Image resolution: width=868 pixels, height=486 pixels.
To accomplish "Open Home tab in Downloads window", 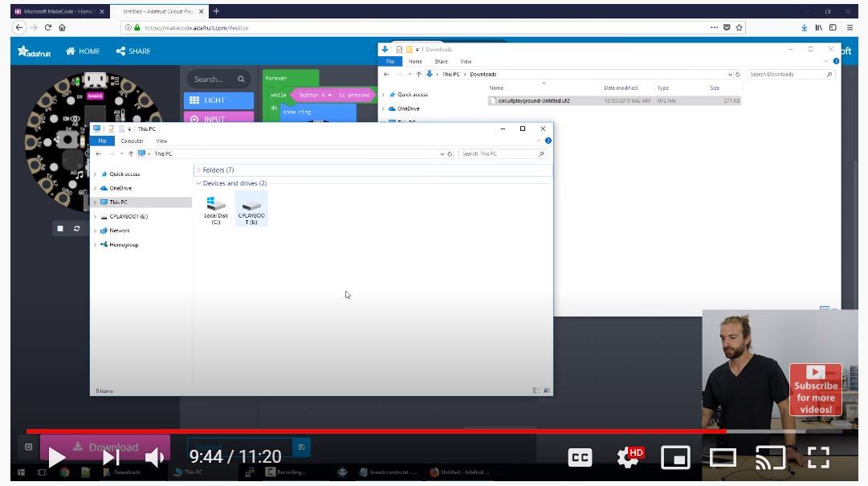I will (x=415, y=61).
